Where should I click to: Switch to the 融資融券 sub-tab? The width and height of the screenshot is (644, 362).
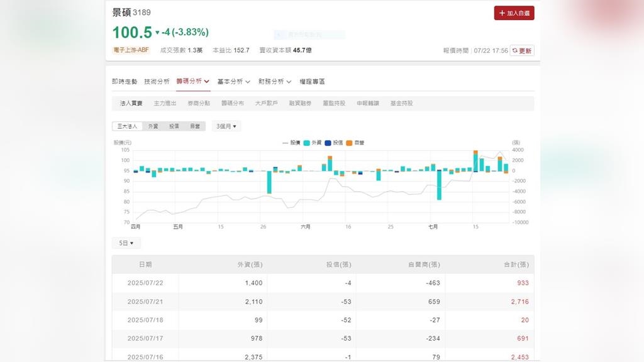[x=300, y=103]
